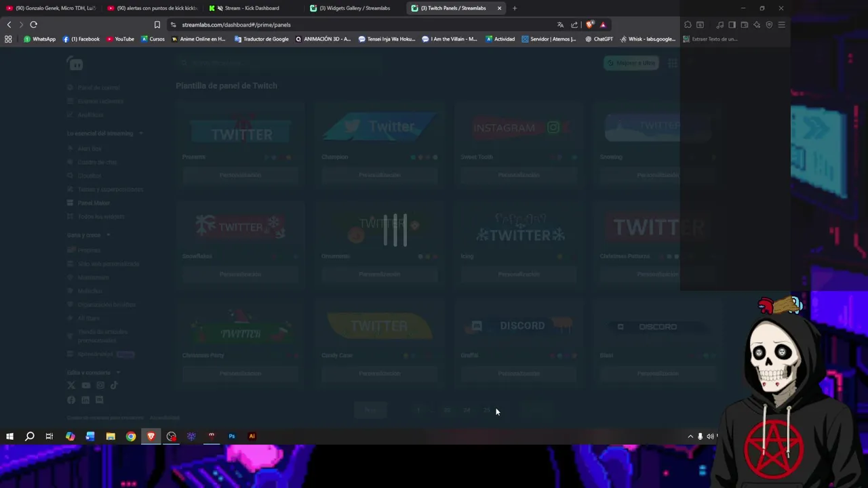Open the Windows Start menu
Screen dimensions: 868x488
coord(9,436)
